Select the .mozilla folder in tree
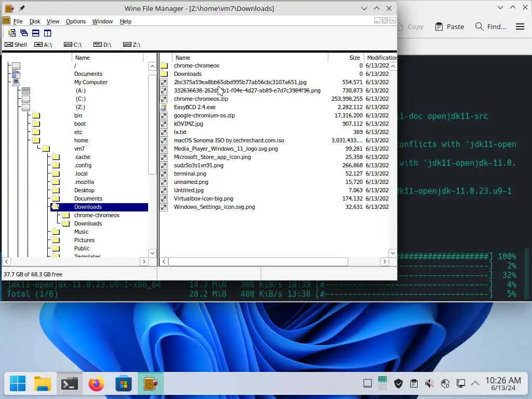Screen dimensions: 532x399 pyautogui.click(x=84, y=182)
